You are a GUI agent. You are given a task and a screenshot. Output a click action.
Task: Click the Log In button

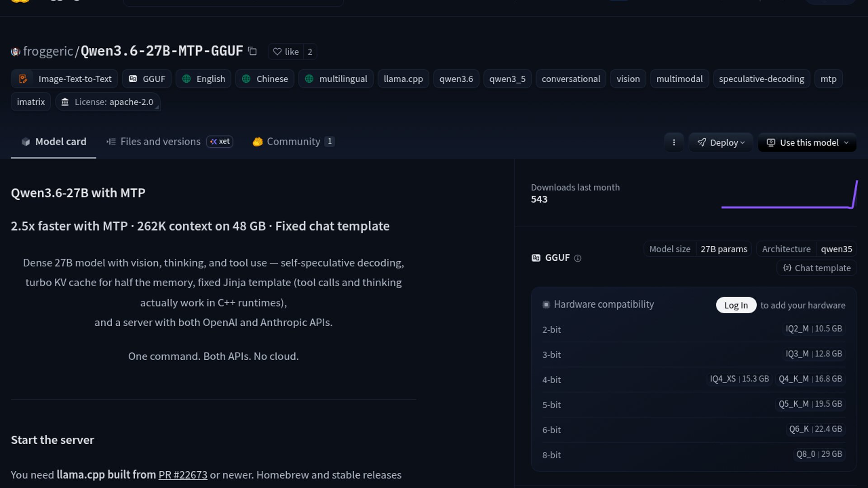tap(736, 305)
